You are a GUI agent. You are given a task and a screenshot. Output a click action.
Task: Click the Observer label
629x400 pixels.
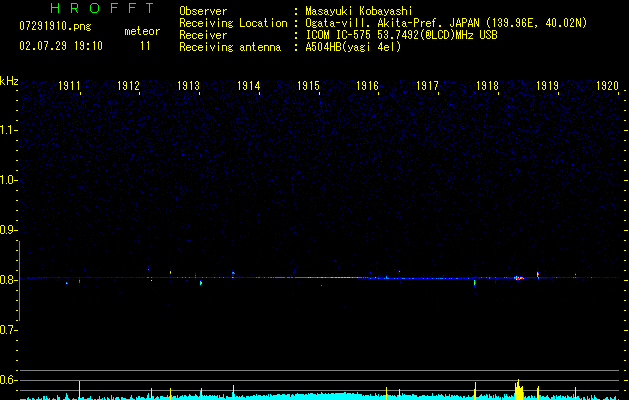coord(203,11)
